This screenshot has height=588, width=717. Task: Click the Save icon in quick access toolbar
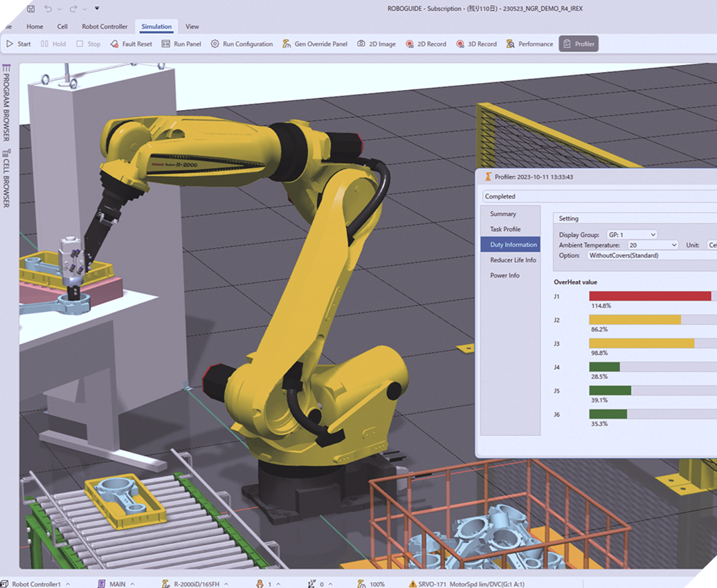click(30, 9)
